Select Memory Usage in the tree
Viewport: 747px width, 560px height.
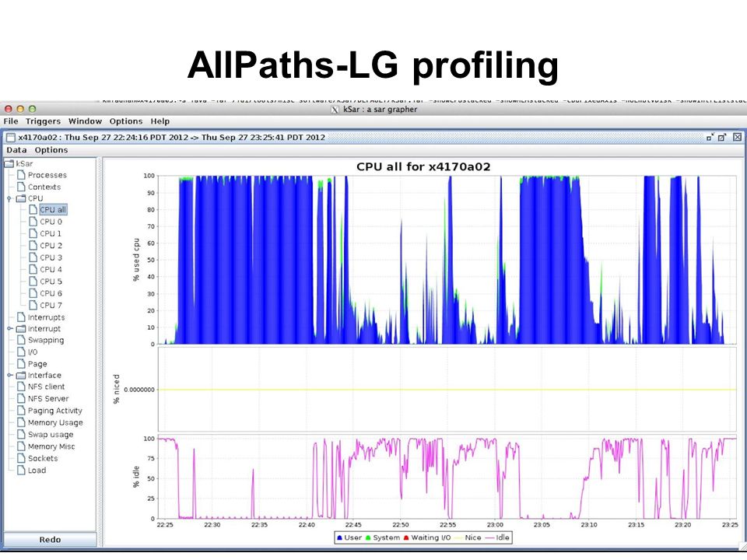pyautogui.click(x=55, y=423)
